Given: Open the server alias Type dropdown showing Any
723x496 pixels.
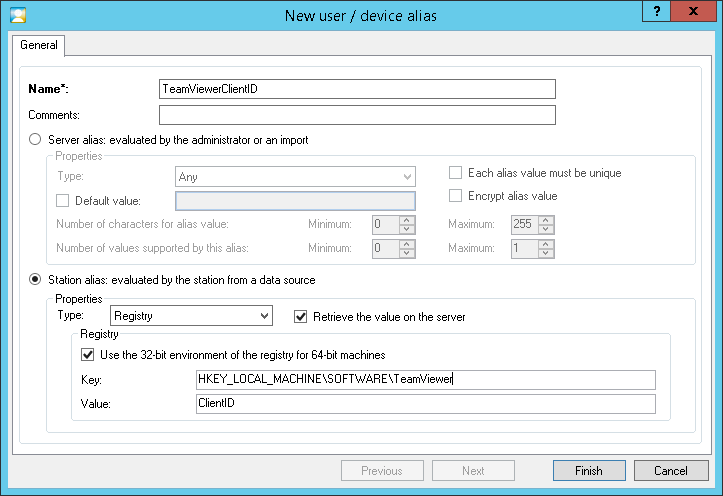Looking at the screenshot, I should [295, 177].
